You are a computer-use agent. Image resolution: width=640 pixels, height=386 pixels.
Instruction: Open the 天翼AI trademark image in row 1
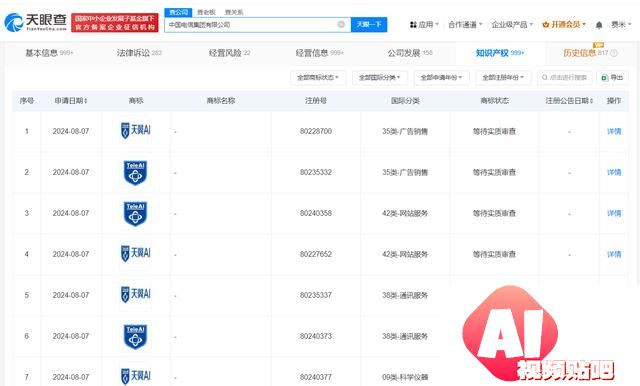136,131
